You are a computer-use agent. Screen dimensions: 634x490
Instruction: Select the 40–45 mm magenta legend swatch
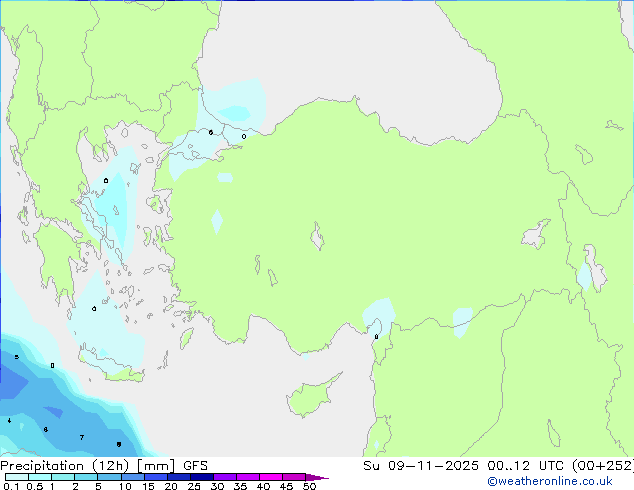(271, 477)
